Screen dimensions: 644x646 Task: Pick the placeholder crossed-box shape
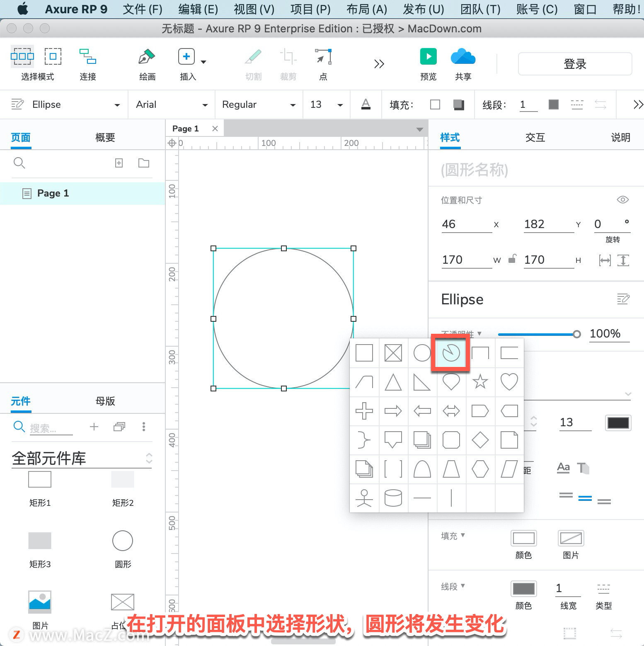[x=393, y=353]
